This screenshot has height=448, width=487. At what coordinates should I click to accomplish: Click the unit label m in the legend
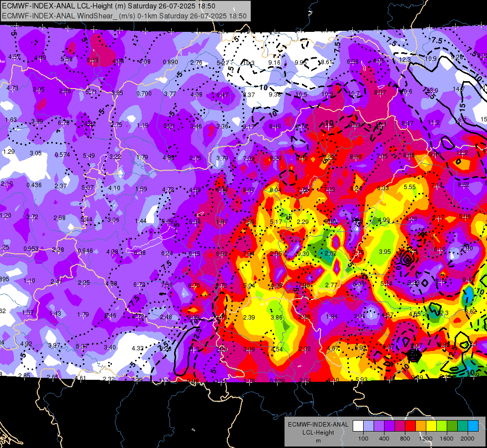coord(318,441)
